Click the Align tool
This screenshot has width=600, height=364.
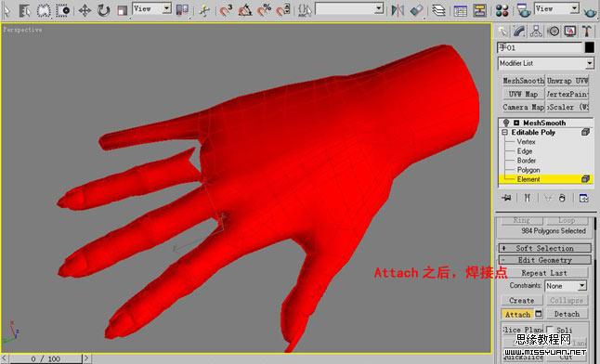pyautogui.click(x=417, y=10)
